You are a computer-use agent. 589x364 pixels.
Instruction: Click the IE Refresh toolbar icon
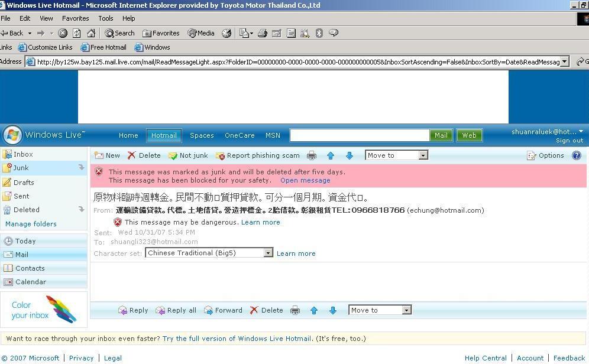pyautogui.click(x=77, y=33)
